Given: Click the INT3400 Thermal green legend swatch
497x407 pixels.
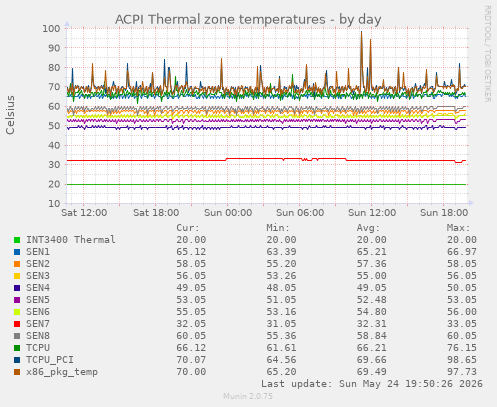Looking at the screenshot, I should click(x=17, y=240).
